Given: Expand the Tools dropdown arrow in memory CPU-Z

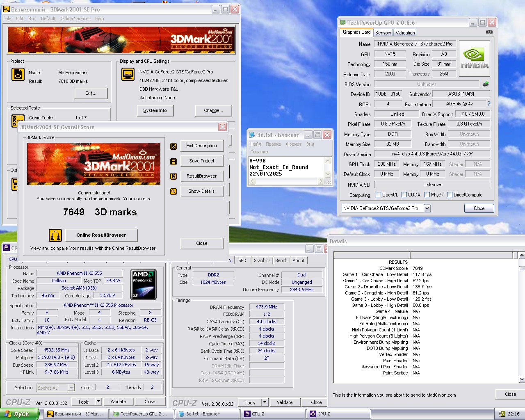Looking at the screenshot, I should [265, 402].
